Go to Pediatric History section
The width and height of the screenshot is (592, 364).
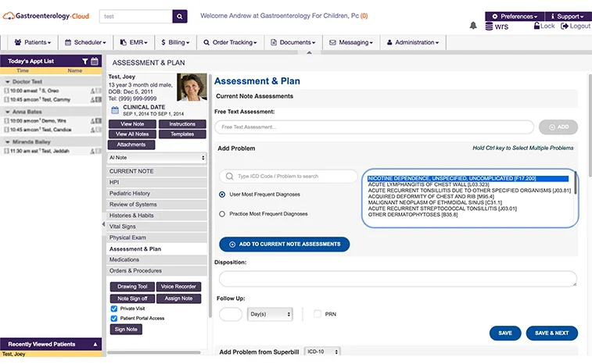(156, 193)
